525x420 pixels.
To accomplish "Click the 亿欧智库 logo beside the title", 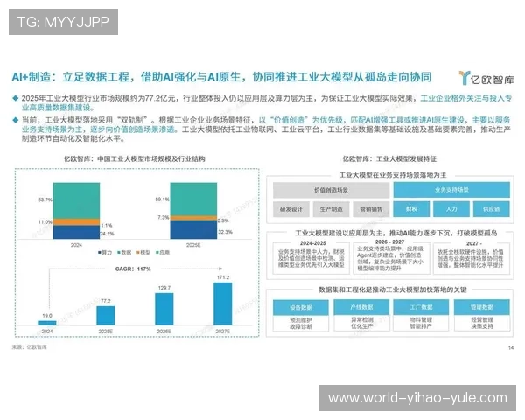I will tap(486, 78).
